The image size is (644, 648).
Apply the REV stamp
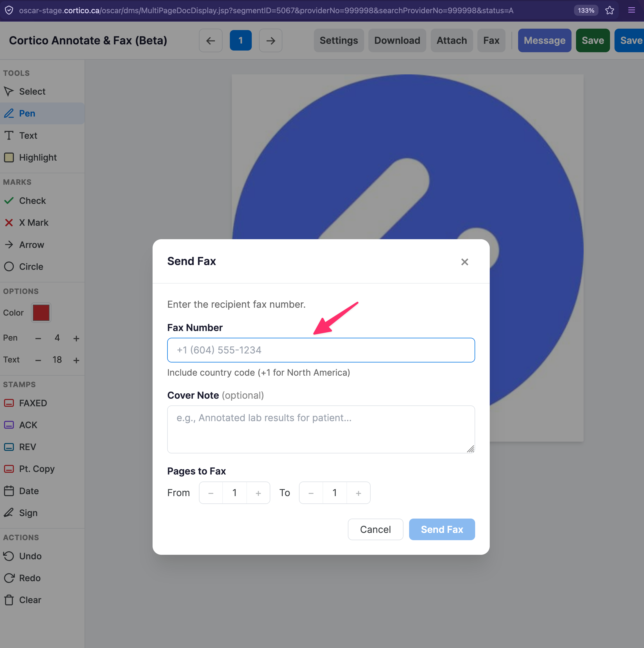click(x=42, y=447)
